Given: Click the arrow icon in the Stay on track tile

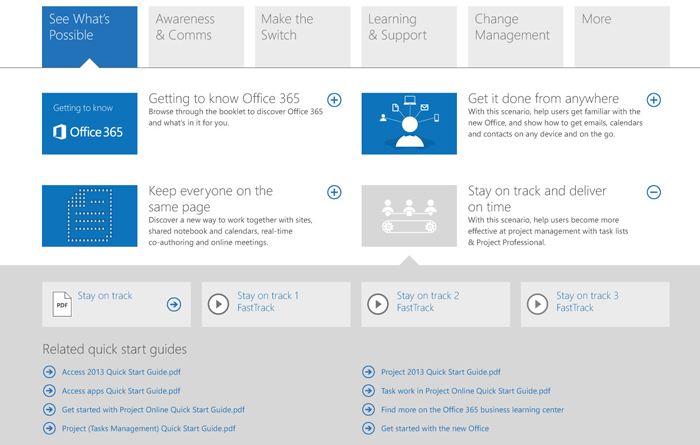Looking at the screenshot, I should (174, 304).
